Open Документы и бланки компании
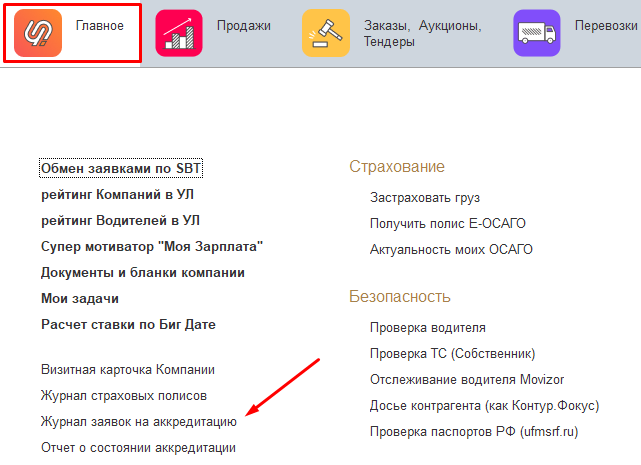Image resolution: width=641 pixels, height=465 pixels. click(143, 272)
